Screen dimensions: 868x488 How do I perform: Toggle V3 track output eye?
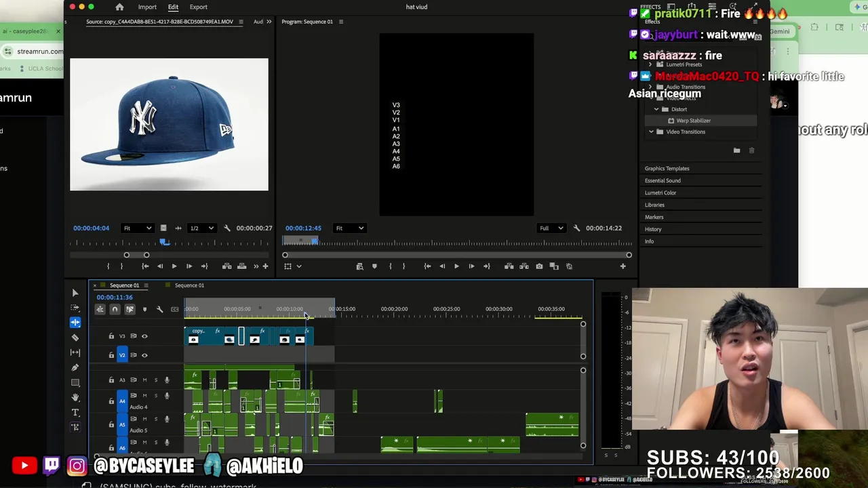click(144, 336)
